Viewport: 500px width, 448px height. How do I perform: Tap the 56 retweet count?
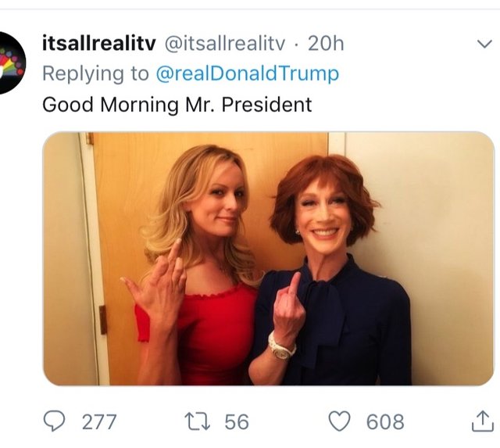click(x=236, y=422)
